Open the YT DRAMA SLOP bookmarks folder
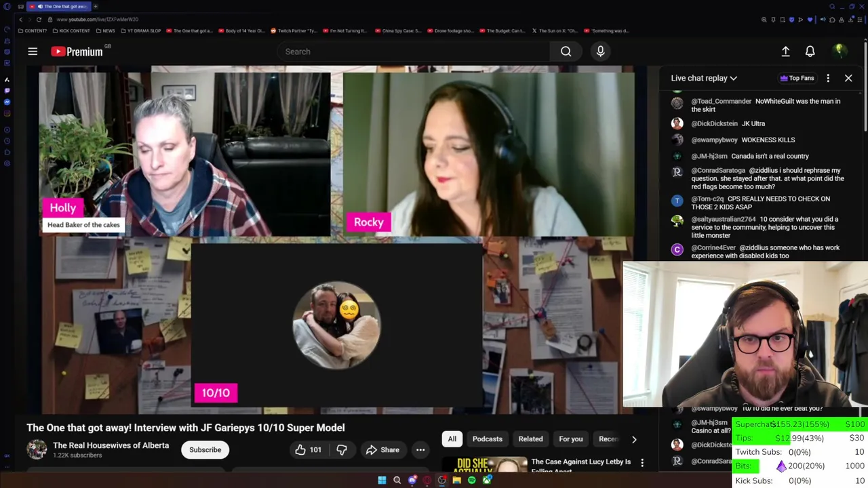 pyautogui.click(x=140, y=30)
